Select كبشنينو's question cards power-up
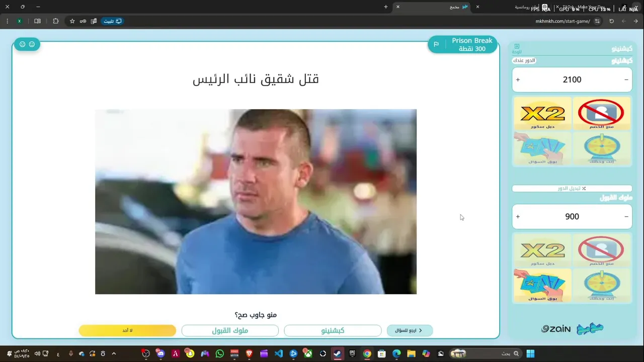 coord(542,148)
